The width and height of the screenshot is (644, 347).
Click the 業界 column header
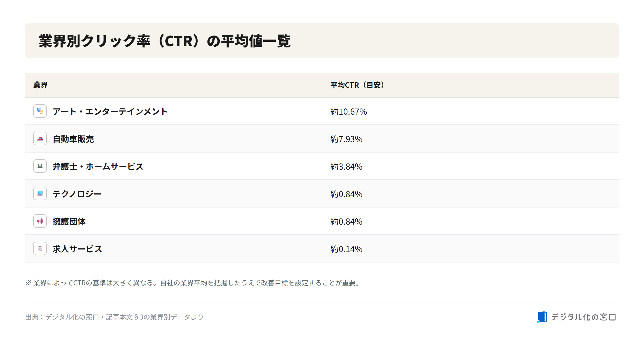tap(41, 85)
